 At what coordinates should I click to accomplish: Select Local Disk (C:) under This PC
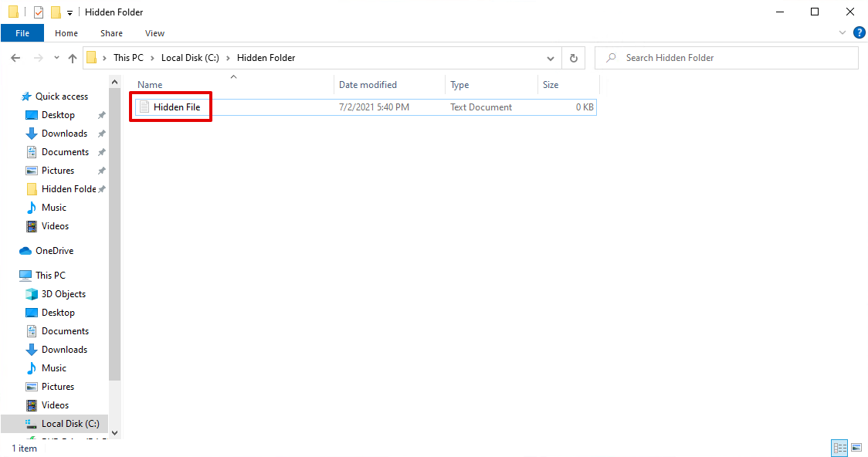tap(70, 423)
